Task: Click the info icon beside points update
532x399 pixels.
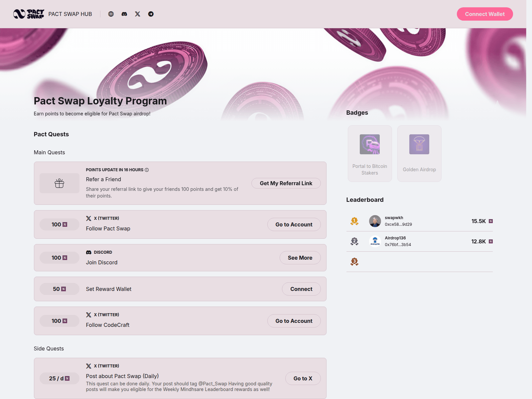Action: tap(147, 170)
